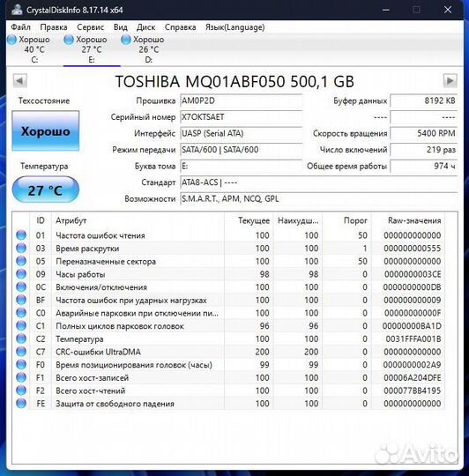Click status orb of attribute BF
Screen dimensions: 469x476
21,300
